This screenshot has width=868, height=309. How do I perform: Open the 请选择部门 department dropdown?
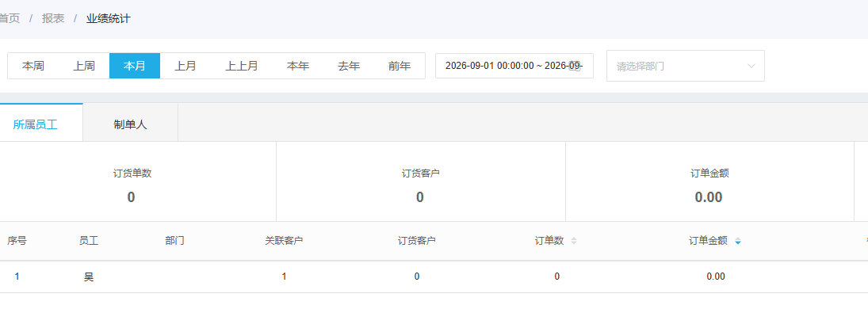[x=686, y=66]
